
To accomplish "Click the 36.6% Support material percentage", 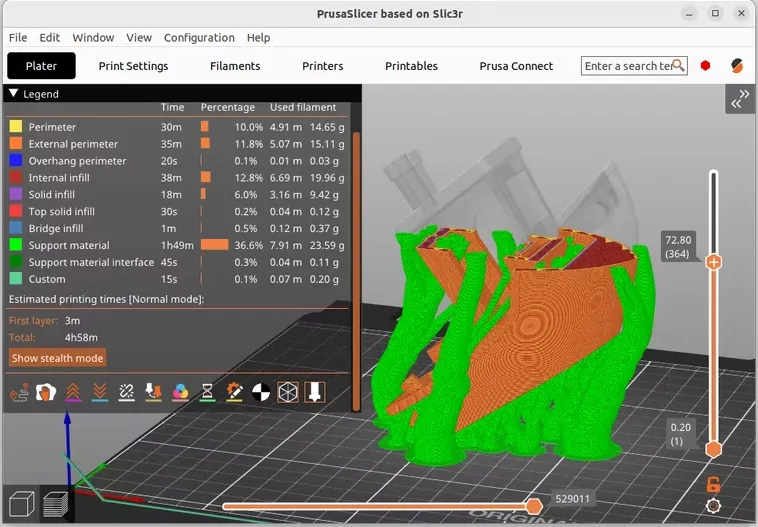I will coord(248,245).
